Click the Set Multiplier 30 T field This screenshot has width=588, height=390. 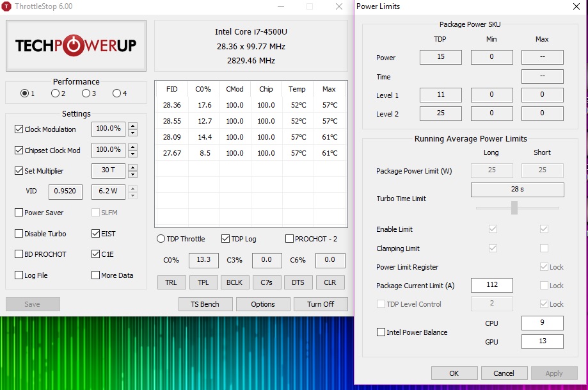tap(108, 170)
